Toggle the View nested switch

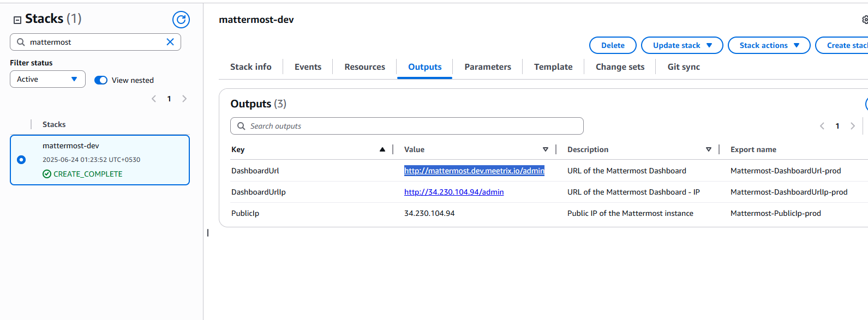click(x=101, y=80)
